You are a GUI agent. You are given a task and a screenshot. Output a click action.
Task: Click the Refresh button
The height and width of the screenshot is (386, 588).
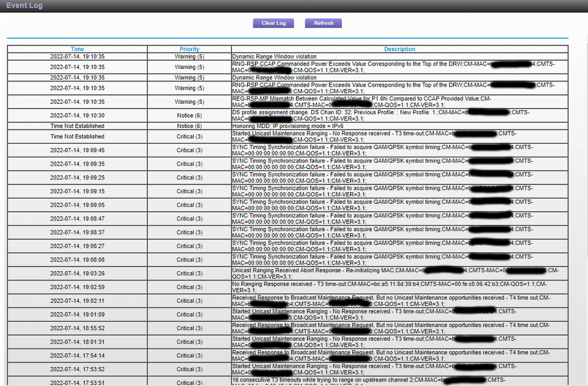[323, 24]
